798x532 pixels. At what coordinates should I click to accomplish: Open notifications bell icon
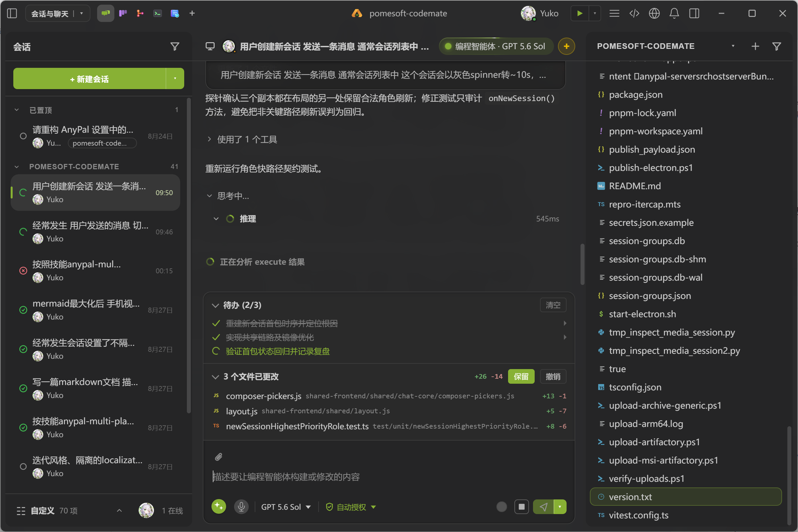(674, 14)
